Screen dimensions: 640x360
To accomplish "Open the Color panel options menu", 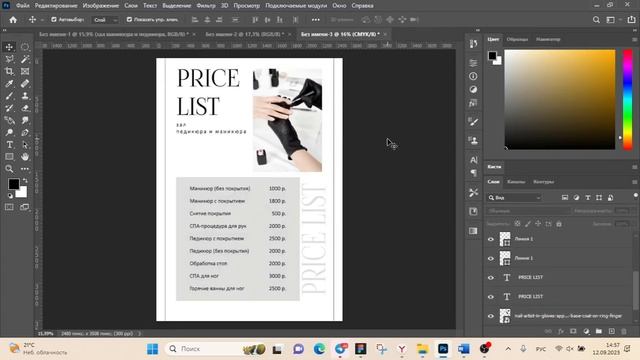I will [x=635, y=40].
